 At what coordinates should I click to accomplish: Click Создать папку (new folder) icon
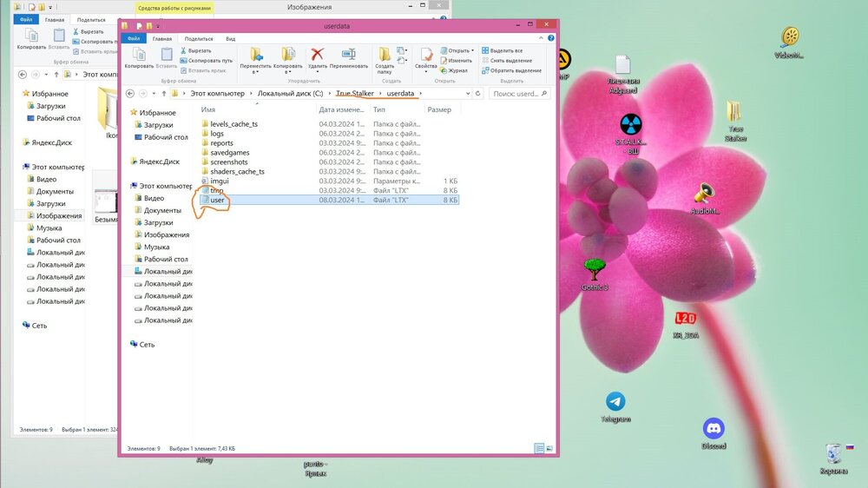point(385,56)
